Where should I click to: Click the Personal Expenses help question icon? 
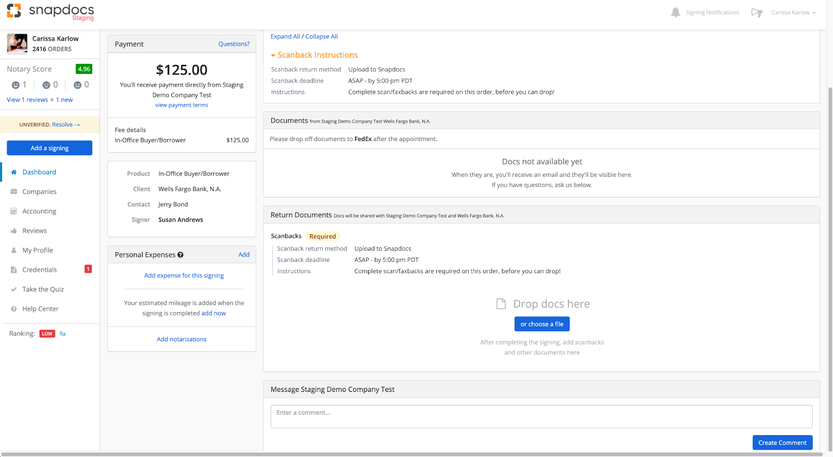pos(181,255)
